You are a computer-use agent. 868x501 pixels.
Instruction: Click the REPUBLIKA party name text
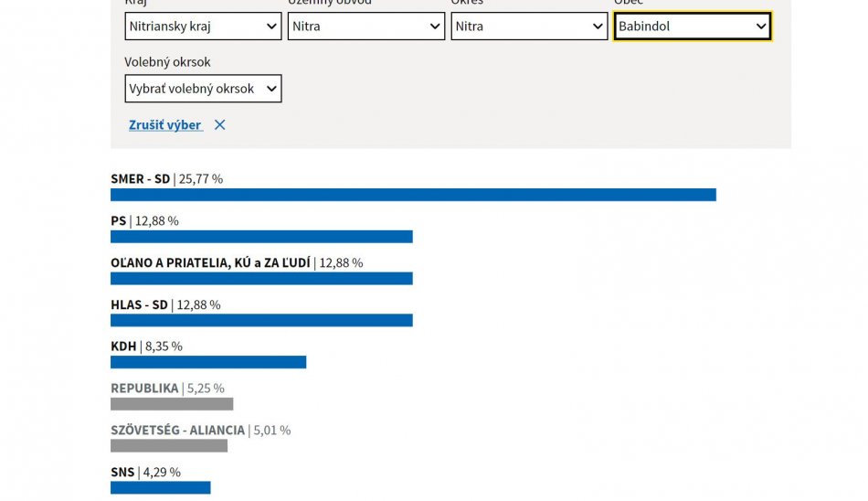[144, 389]
